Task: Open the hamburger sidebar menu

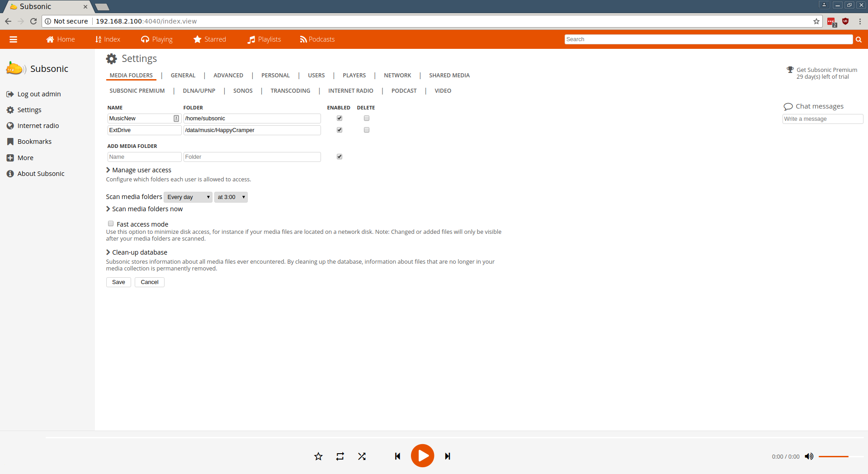Action: click(x=14, y=39)
